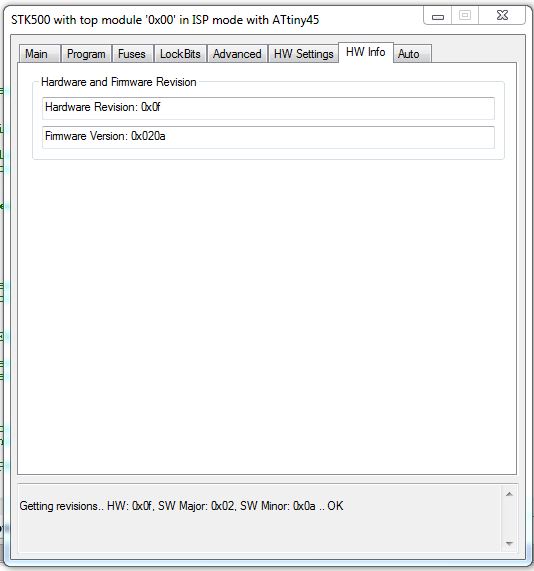Go to the LockBits tab
534x571 pixels.
(180, 54)
